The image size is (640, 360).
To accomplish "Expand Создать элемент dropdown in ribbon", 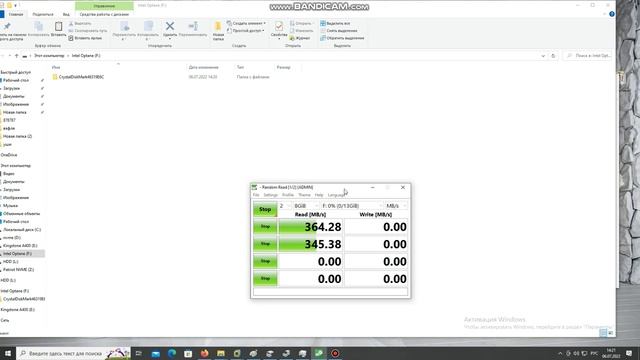I will coord(247,24).
